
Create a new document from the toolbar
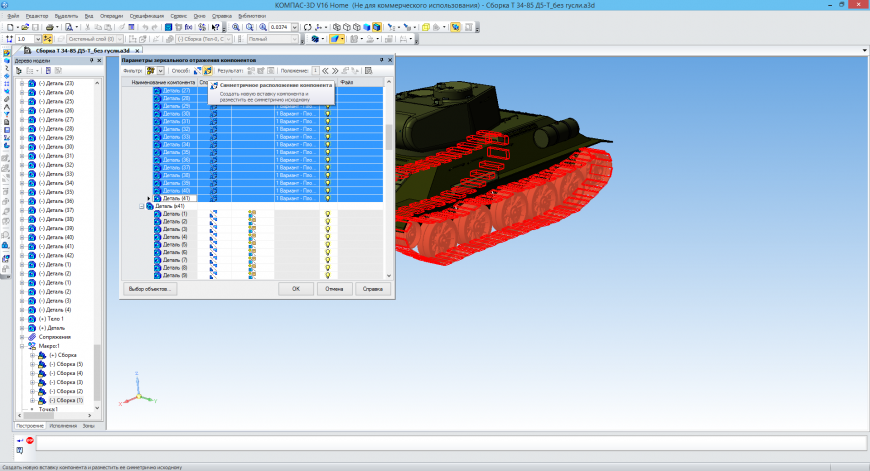[x=10, y=27]
